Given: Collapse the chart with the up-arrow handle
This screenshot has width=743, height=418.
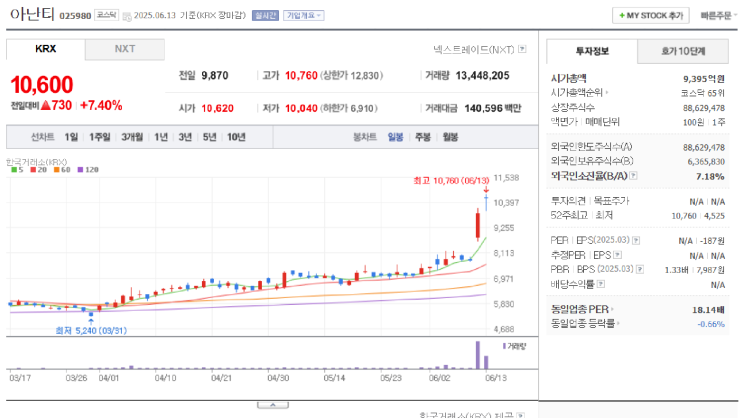Looking at the screenshot, I should coord(273,405).
